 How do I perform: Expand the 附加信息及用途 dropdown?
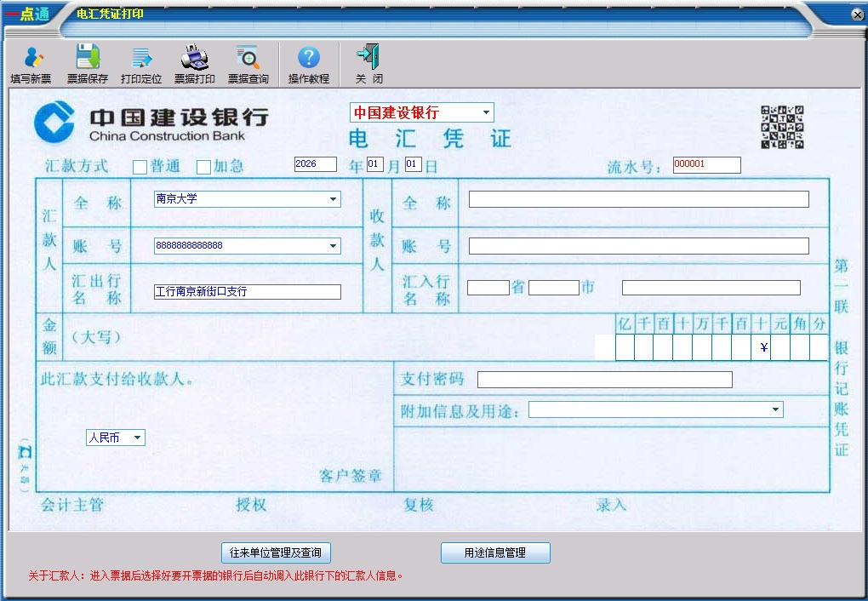[774, 409]
